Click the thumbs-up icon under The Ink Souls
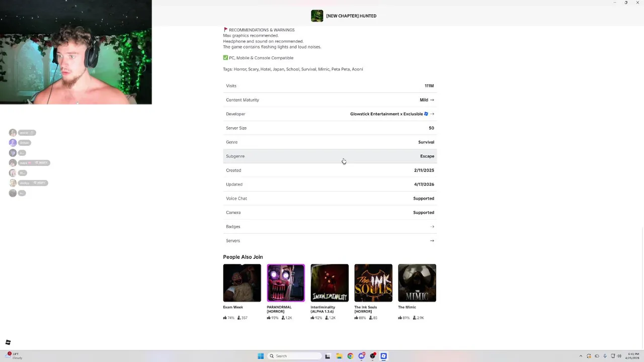The image size is (644, 362). [356, 318]
